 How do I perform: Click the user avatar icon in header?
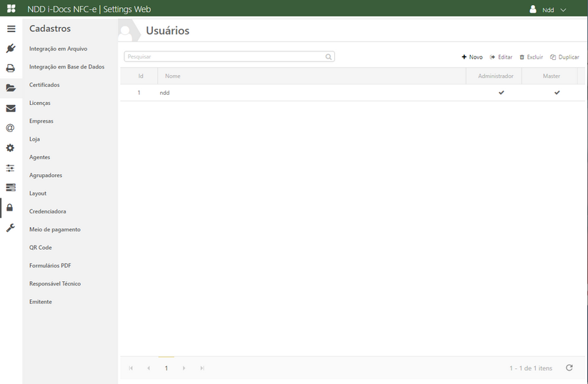533,9
